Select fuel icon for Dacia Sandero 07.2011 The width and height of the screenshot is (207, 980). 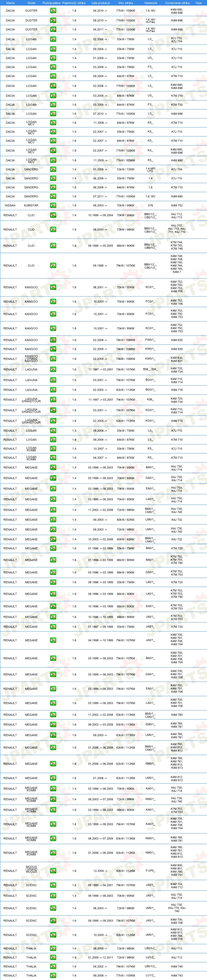click(x=53, y=196)
